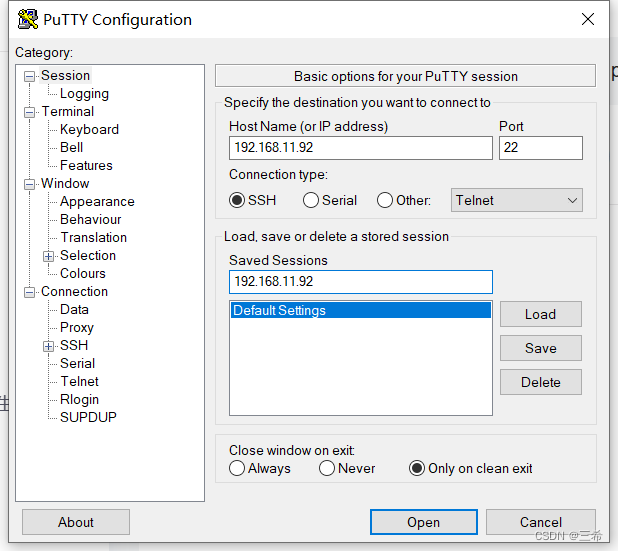This screenshot has height=551, width=618.
Task: Click the Load button
Action: tap(541, 314)
